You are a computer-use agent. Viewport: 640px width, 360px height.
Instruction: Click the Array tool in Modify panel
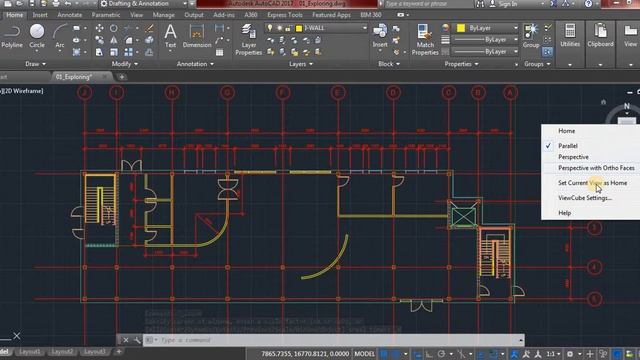click(x=129, y=52)
